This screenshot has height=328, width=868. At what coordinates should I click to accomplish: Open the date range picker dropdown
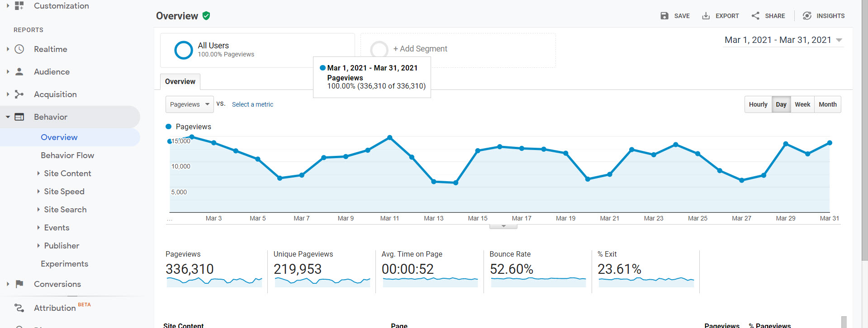coord(783,40)
